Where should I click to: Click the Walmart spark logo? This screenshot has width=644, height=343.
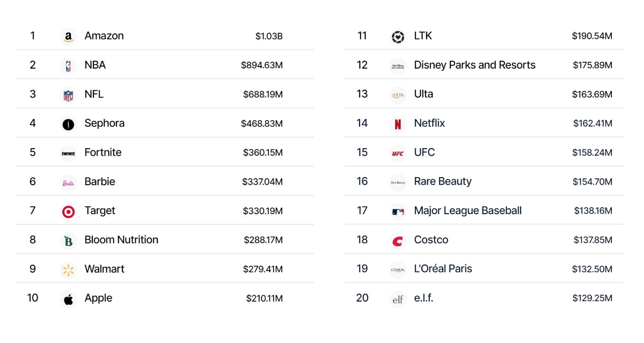coord(68,270)
